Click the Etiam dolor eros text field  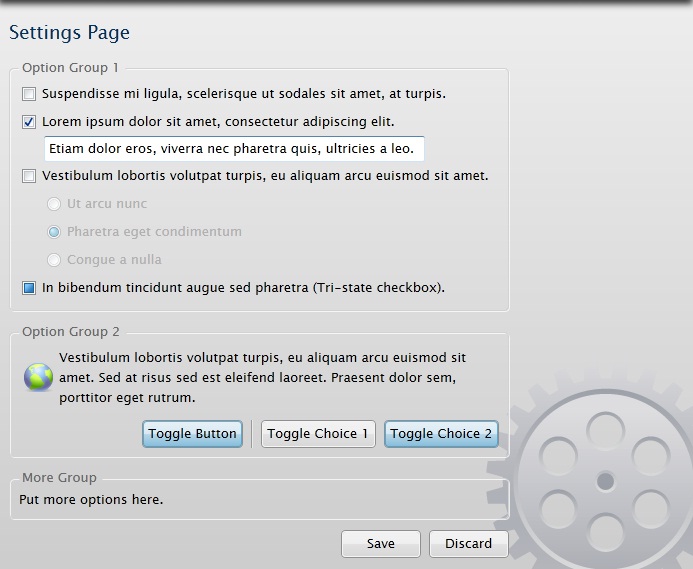tap(234, 149)
